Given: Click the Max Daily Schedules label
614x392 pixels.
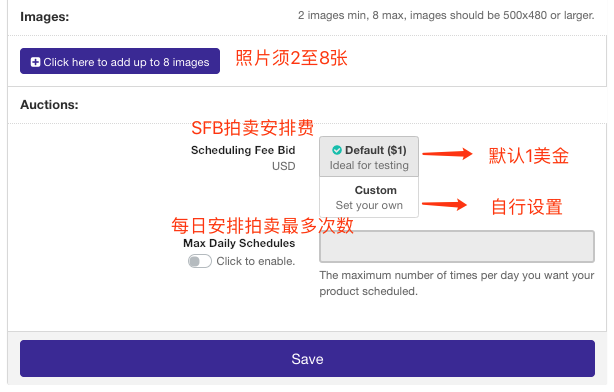Looking at the screenshot, I should (x=239, y=243).
